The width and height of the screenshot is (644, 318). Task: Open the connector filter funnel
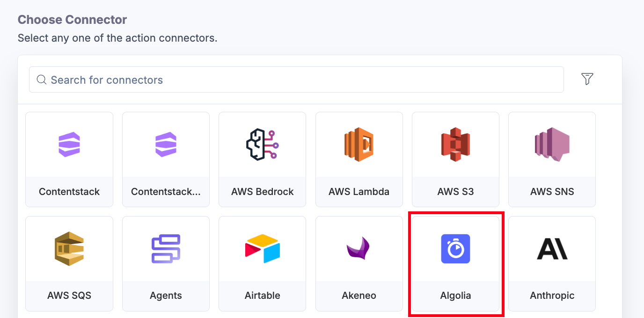click(587, 79)
